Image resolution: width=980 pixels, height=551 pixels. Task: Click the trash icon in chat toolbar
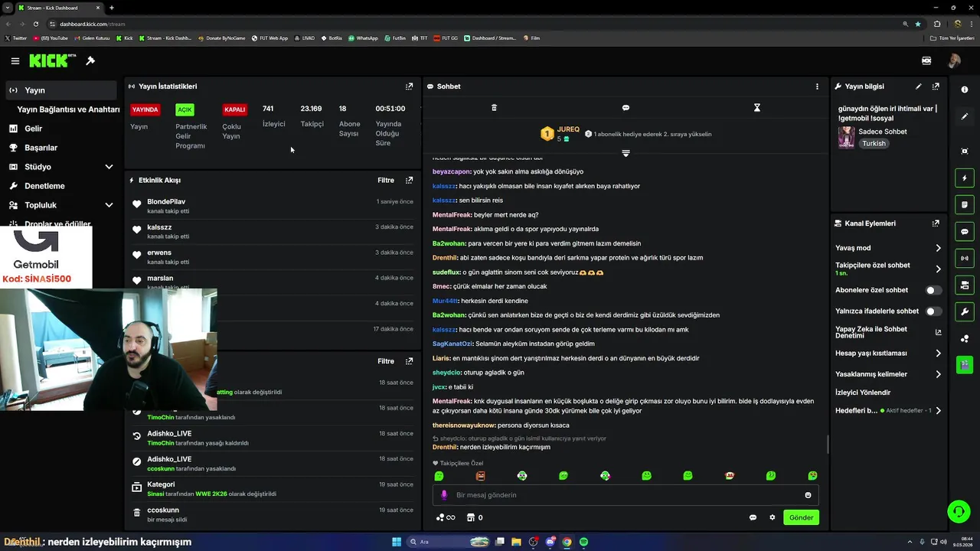click(494, 108)
